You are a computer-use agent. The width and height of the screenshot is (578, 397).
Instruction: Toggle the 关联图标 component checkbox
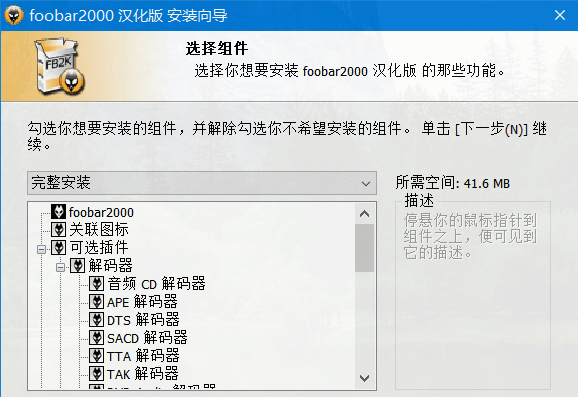tap(58, 229)
